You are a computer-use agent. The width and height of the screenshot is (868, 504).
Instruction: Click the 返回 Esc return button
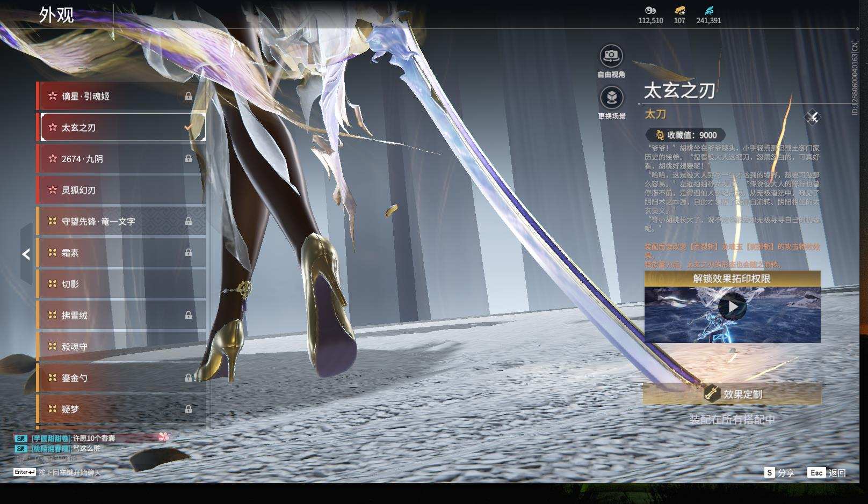827,472
